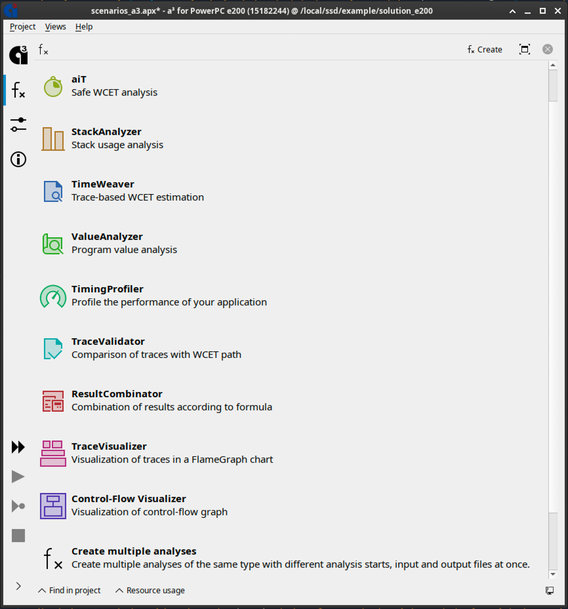Screen dimensions: 568x609
Task: Select the fx analyses sidebar icon
Action: tap(18, 90)
